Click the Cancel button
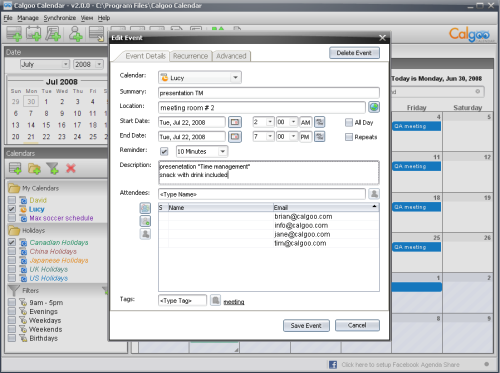The width and height of the screenshot is (500, 373). click(357, 325)
